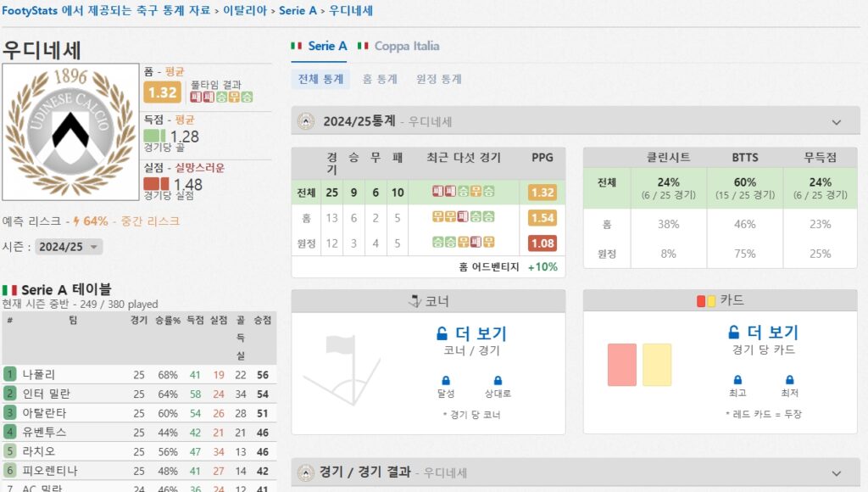Click the club icon in 경기 결과 header
This screenshot has width=868, height=492.
click(x=305, y=472)
